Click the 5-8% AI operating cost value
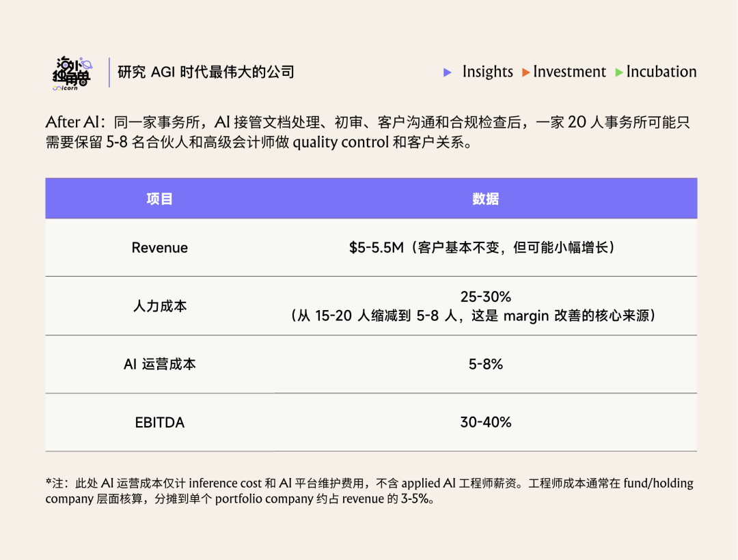The height and width of the screenshot is (560, 738). [485, 364]
